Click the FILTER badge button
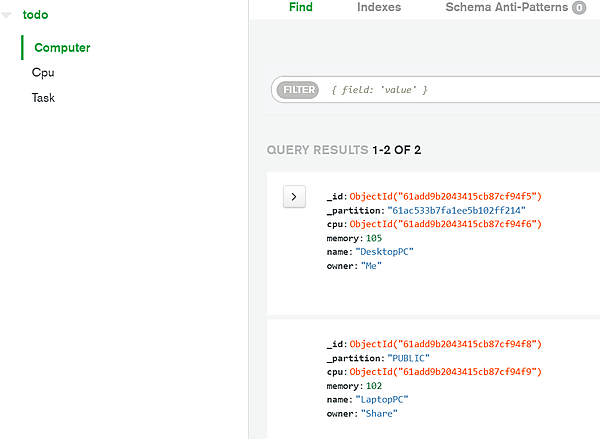Viewport: 600px width, 439px height. click(298, 90)
